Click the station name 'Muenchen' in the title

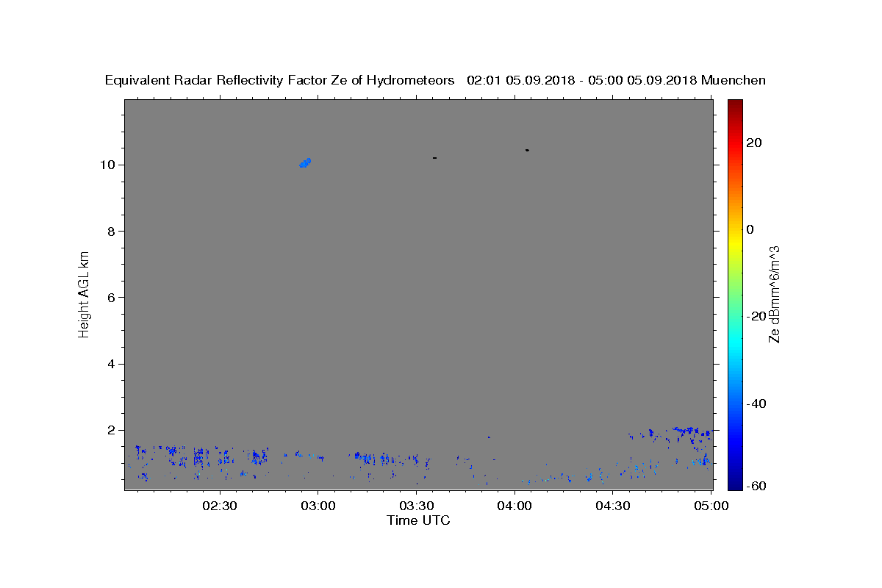pyautogui.click(x=734, y=81)
